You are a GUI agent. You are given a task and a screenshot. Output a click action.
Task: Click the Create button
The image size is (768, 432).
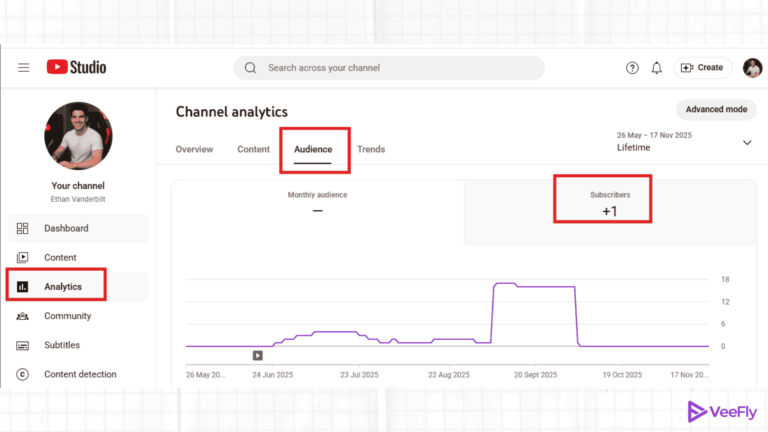point(702,68)
